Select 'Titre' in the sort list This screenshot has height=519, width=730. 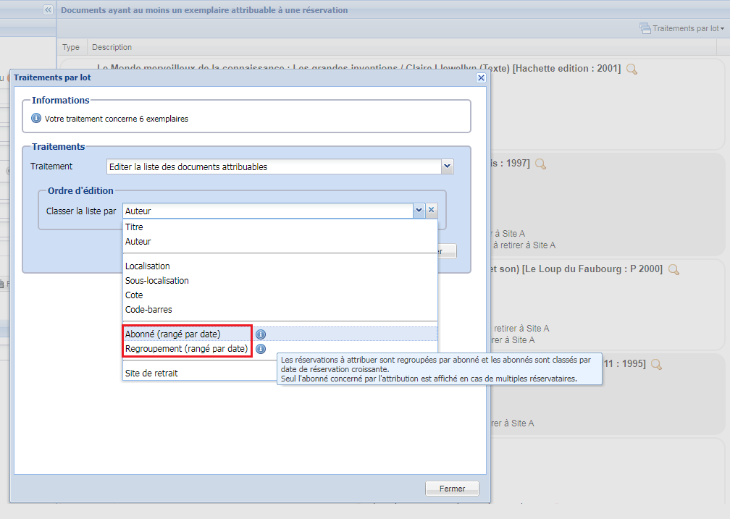click(x=134, y=227)
